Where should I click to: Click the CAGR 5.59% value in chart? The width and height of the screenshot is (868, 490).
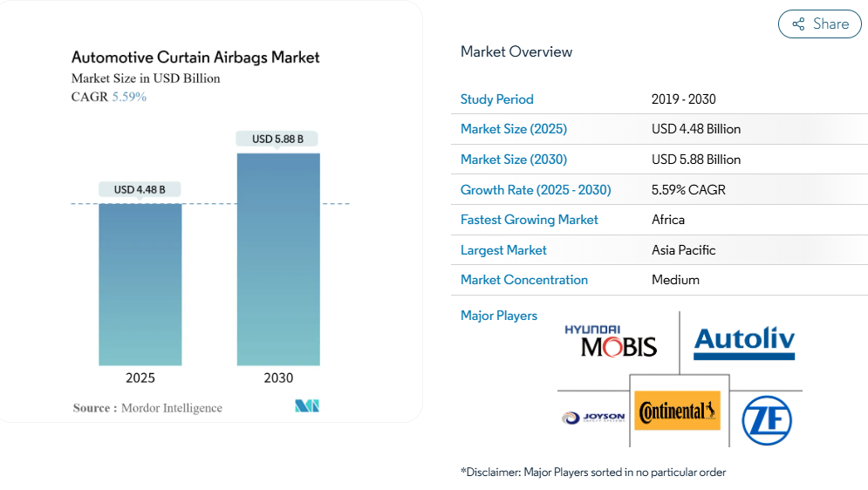coord(128,97)
